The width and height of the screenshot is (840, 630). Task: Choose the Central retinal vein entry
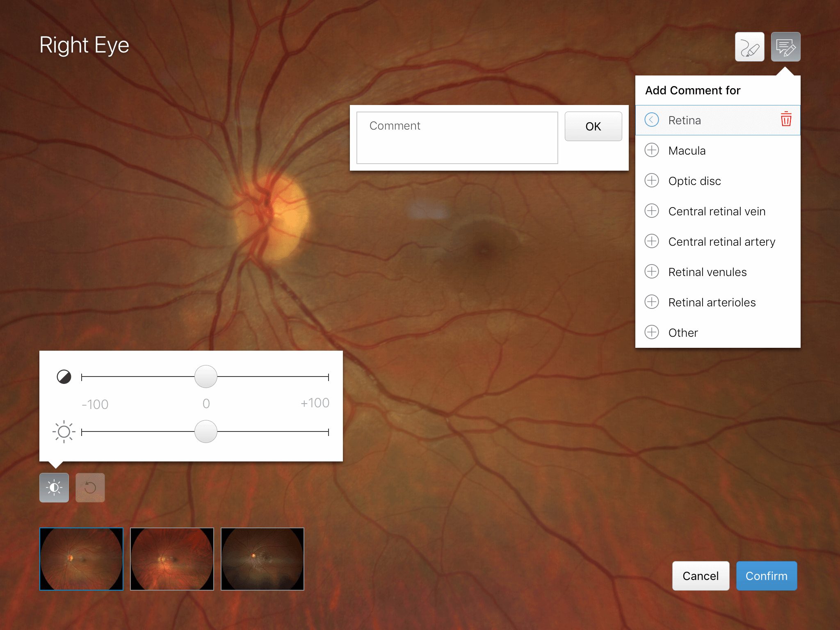tap(718, 211)
